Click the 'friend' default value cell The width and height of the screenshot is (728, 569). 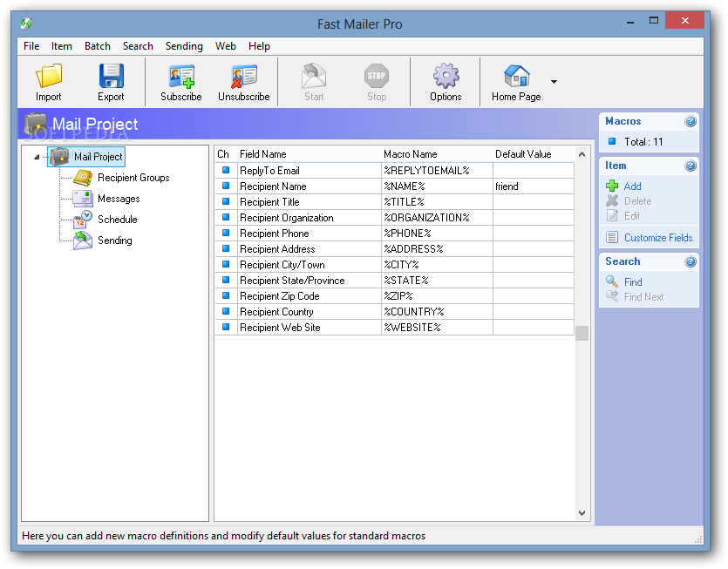coord(534,186)
